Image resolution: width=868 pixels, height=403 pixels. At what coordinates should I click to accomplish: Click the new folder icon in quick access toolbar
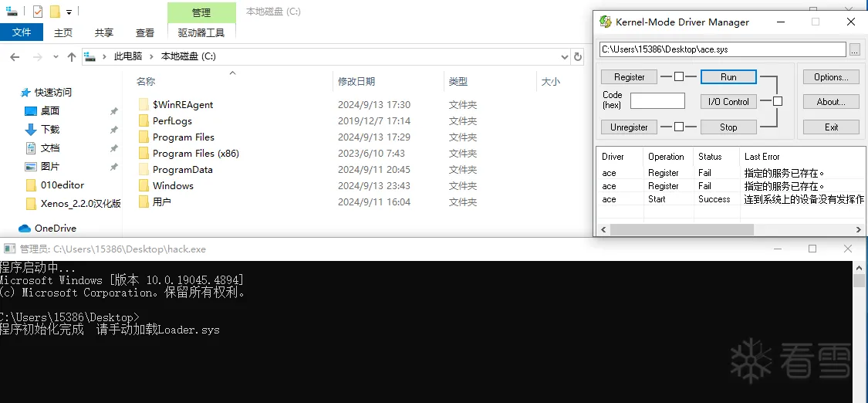[54, 11]
